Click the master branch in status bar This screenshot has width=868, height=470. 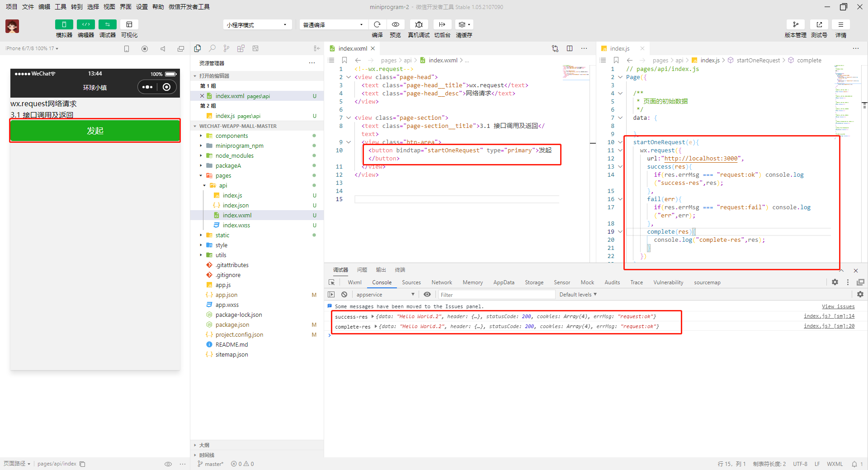click(x=211, y=464)
